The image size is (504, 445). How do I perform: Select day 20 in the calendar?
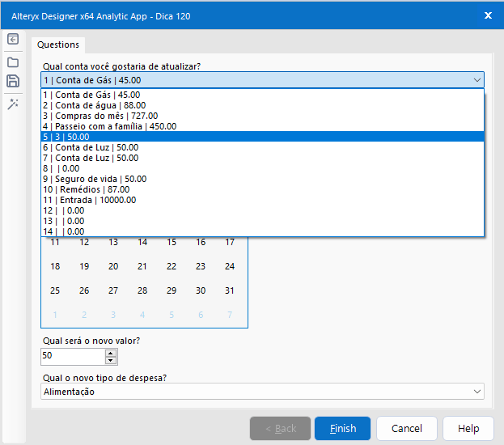[x=113, y=266]
